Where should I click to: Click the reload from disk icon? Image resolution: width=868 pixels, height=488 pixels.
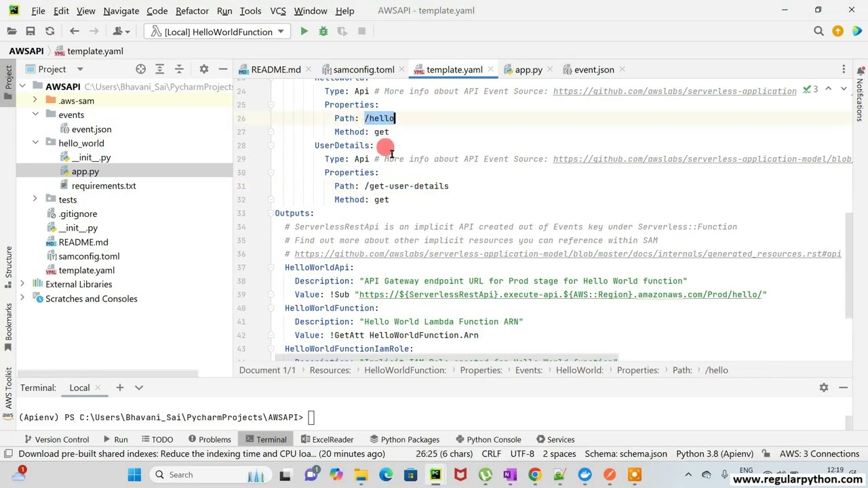pyautogui.click(x=50, y=31)
